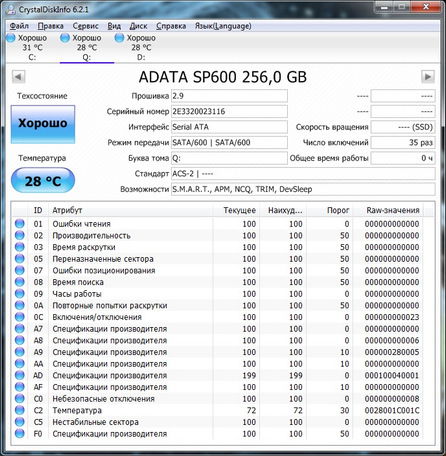Click the Атрибут column header
The height and width of the screenshot is (456, 446).
(131, 210)
